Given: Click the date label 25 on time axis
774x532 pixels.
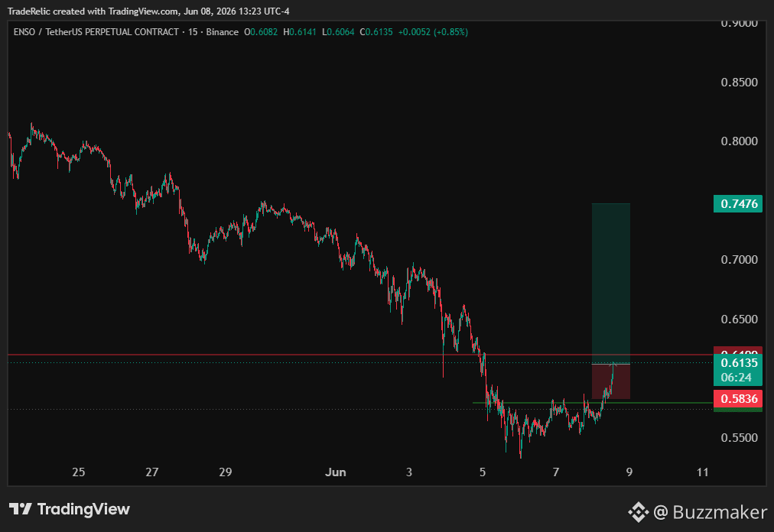Looking at the screenshot, I should click(79, 472).
